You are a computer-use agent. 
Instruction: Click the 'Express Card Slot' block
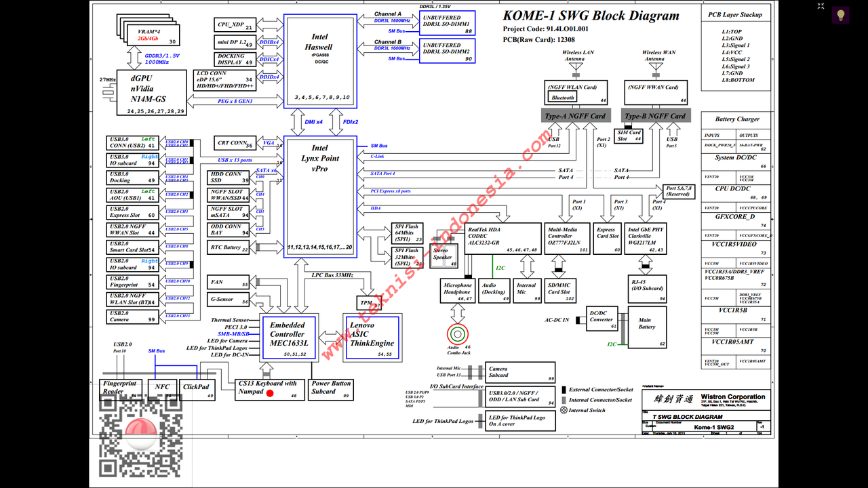[608, 239]
